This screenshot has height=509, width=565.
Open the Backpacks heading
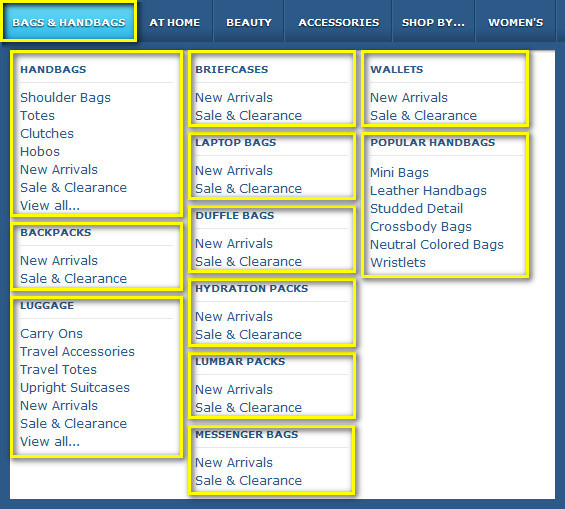(56, 232)
